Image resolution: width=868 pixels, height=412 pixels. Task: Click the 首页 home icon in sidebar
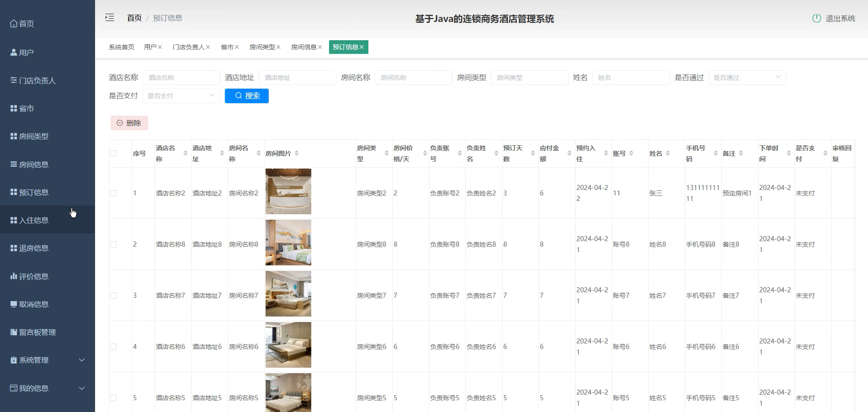(x=14, y=23)
